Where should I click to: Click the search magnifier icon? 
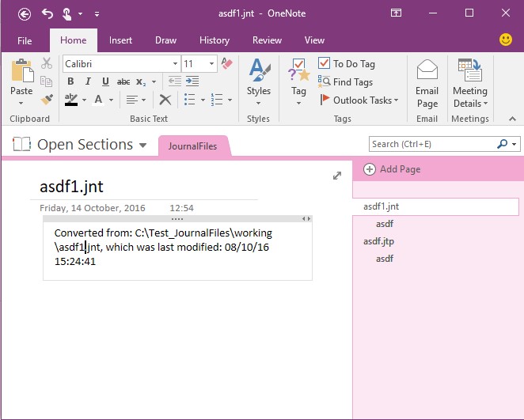click(x=503, y=144)
